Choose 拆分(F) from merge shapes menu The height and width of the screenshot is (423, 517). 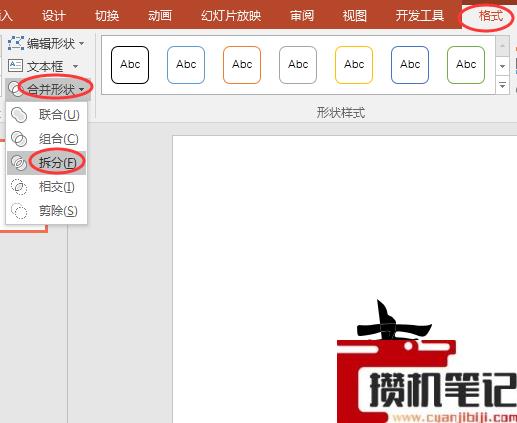click(x=46, y=163)
